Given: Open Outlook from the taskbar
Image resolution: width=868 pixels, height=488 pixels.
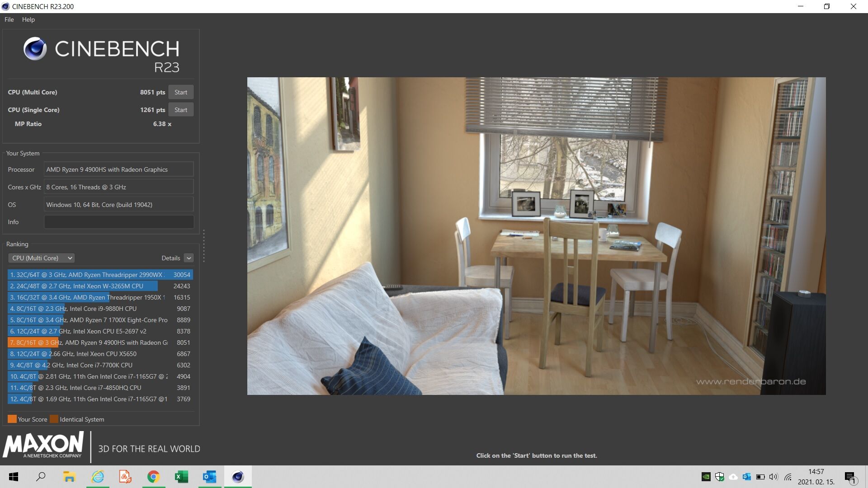Looking at the screenshot, I should pos(209,477).
